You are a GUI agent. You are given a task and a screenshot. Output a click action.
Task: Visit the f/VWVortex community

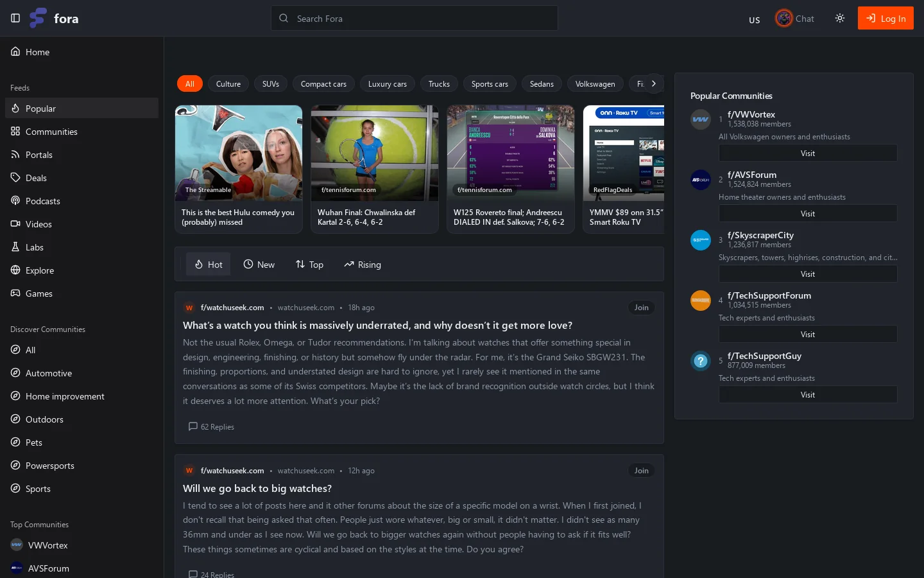pos(808,153)
